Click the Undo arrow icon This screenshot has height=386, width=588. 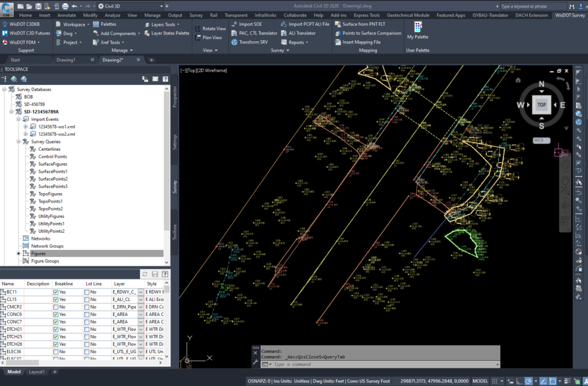coord(74,6)
